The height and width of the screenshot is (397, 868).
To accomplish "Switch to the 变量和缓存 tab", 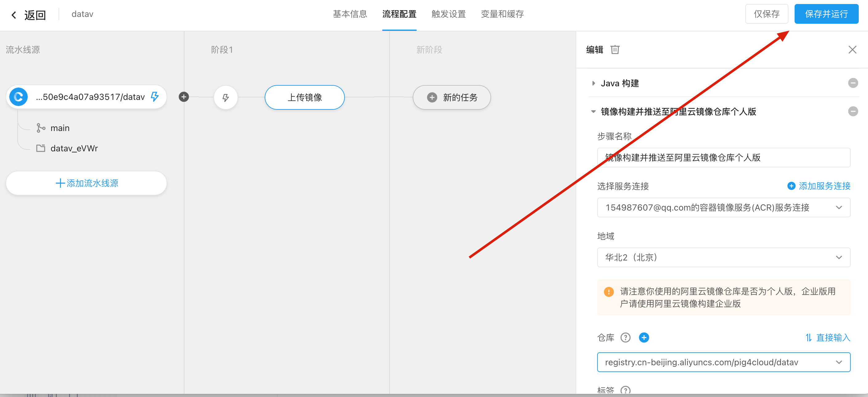I will [x=502, y=14].
